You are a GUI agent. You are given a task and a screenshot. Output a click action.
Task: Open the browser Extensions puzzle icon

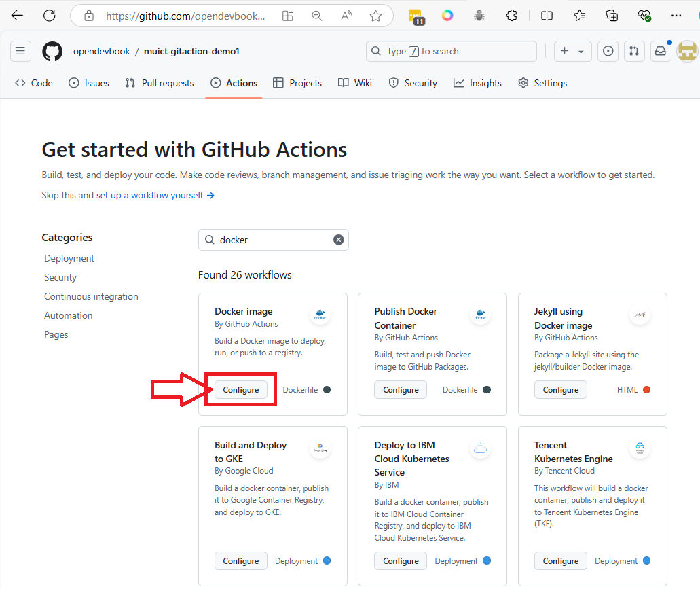pos(512,16)
